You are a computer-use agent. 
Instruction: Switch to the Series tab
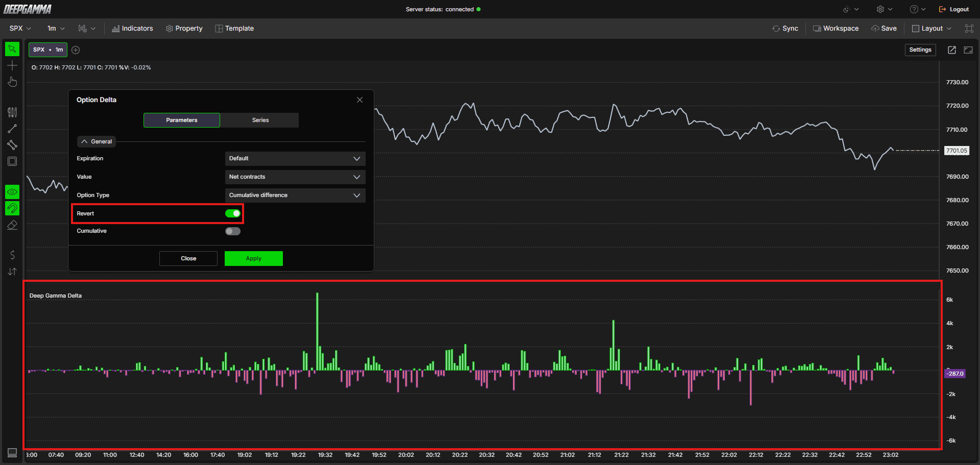(260, 120)
